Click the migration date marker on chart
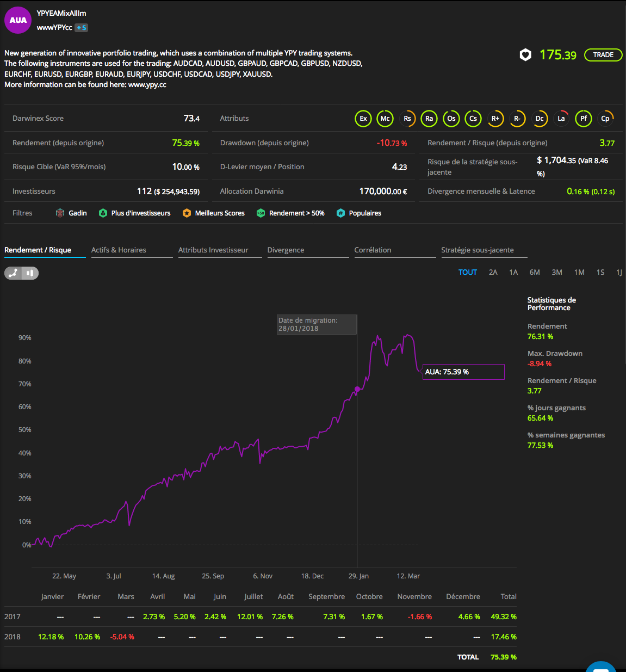 (x=357, y=389)
